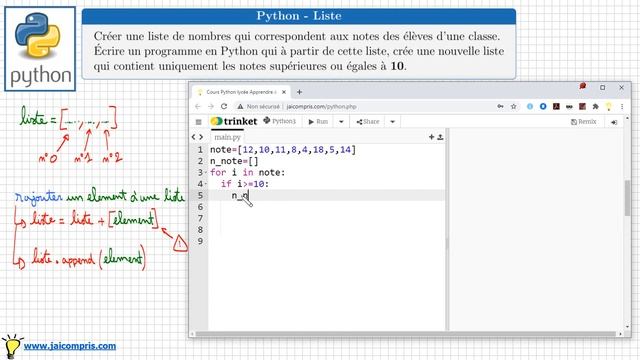The height and width of the screenshot is (360, 640).
Task: Add a new file with plus icon
Action: [431, 137]
